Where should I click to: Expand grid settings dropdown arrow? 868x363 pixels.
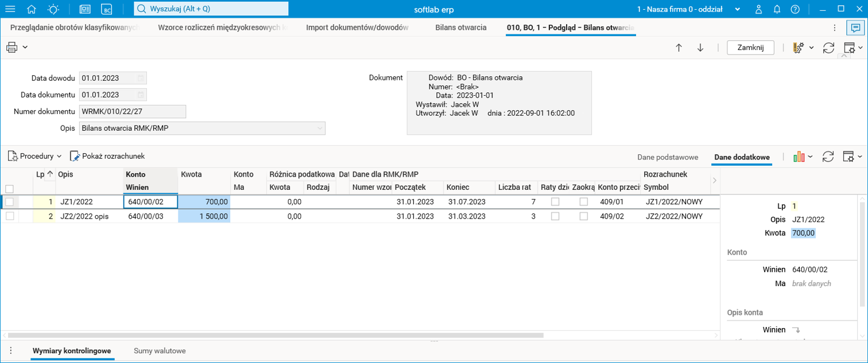click(860, 157)
